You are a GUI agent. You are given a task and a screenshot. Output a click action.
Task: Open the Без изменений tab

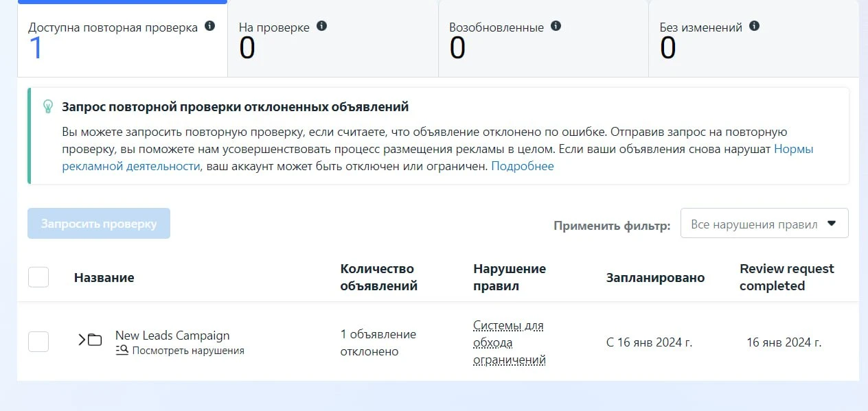point(753,38)
